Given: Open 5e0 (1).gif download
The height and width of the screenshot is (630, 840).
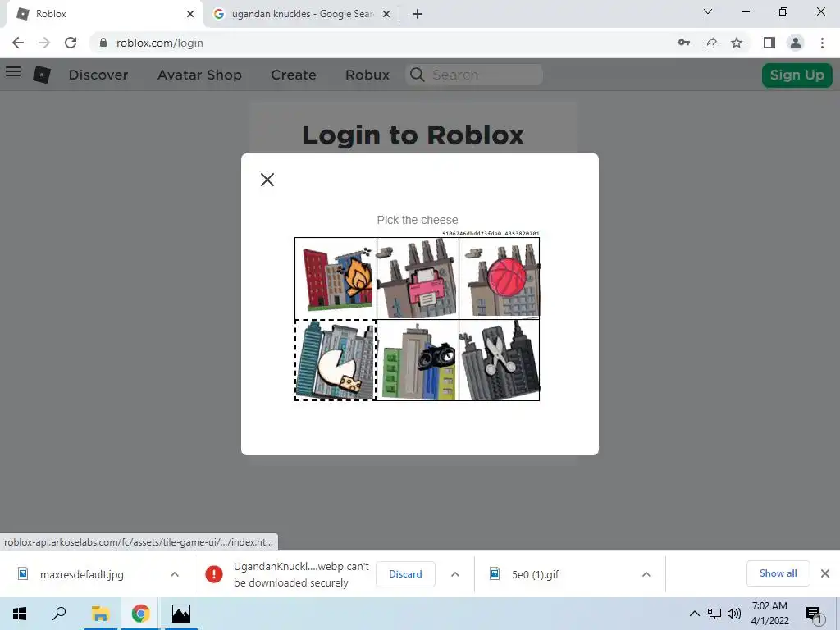Looking at the screenshot, I should click(535, 574).
